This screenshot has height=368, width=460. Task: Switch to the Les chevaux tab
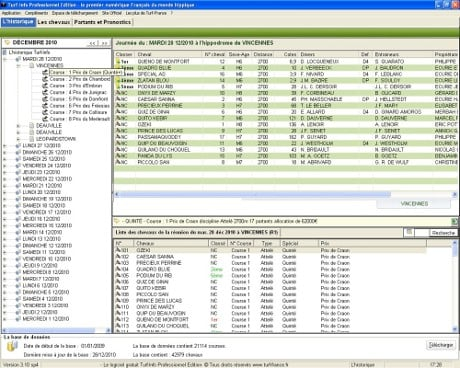[x=54, y=22]
